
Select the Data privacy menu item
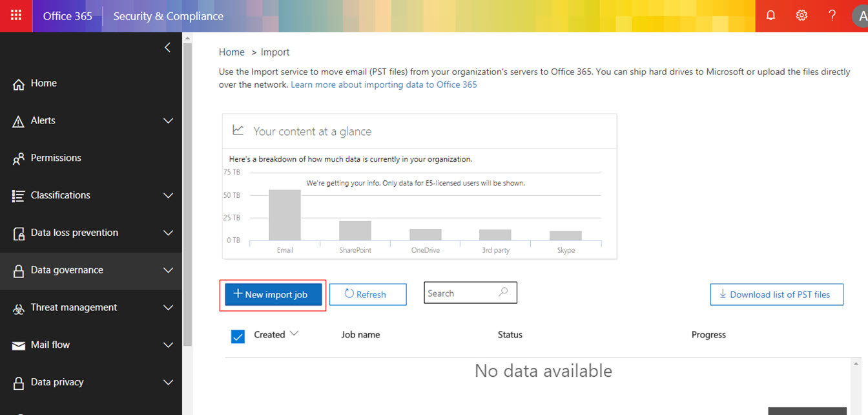[x=91, y=382]
